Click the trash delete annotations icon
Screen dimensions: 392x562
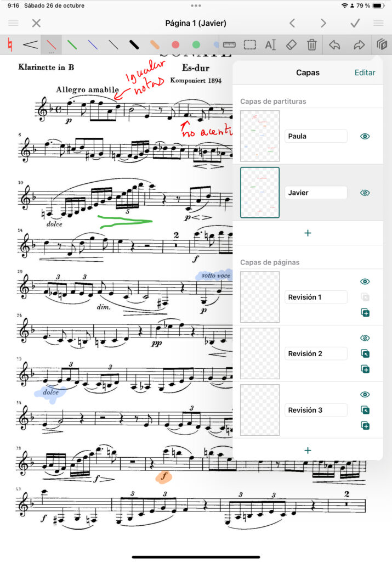pos(312,45)
